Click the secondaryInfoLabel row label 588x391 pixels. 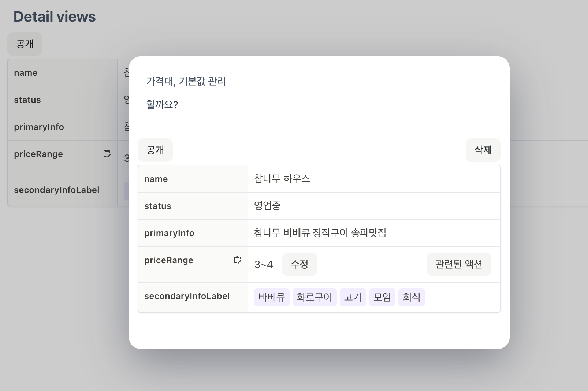(187, 297)
